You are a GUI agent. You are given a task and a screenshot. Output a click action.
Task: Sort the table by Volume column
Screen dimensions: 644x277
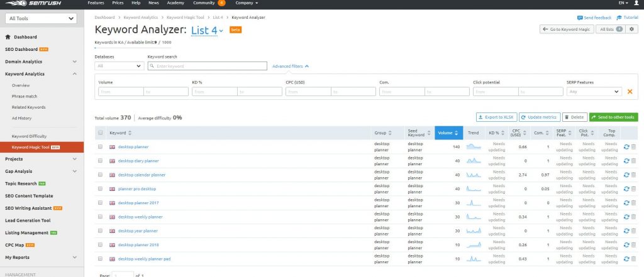[x=448, y=133]
